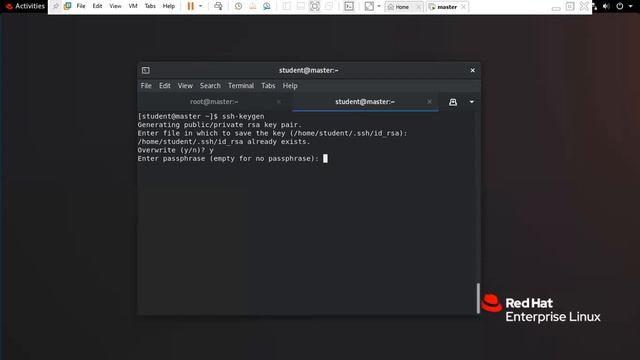Open the VMware Tabs menu
The height and width of the screenshot is (360, 640).
pyautogui.click(x=150, y=6)
